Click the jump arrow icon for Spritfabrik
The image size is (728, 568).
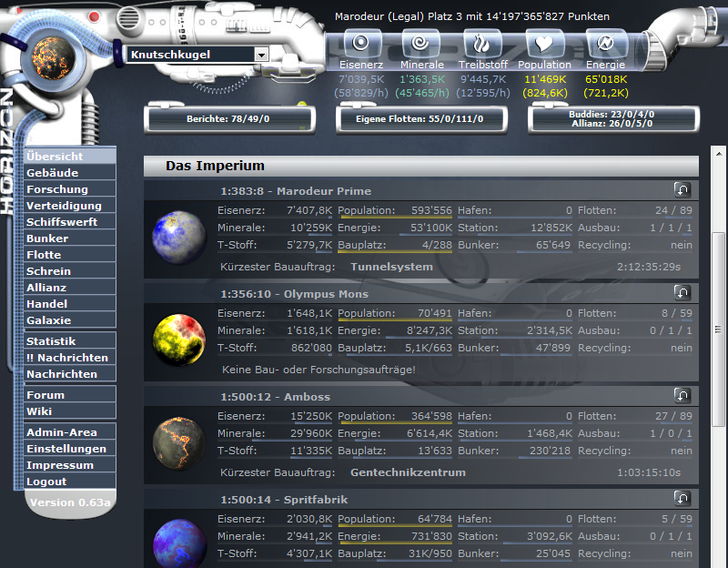click(682, 498)
